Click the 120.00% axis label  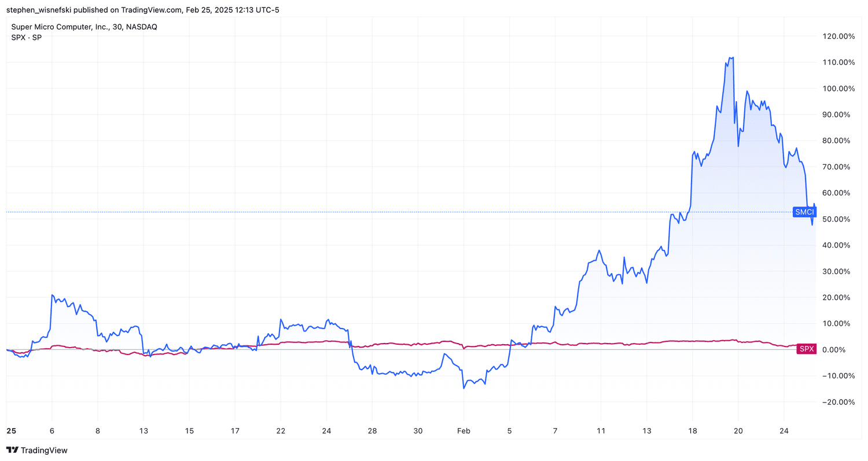pos(838,36)
